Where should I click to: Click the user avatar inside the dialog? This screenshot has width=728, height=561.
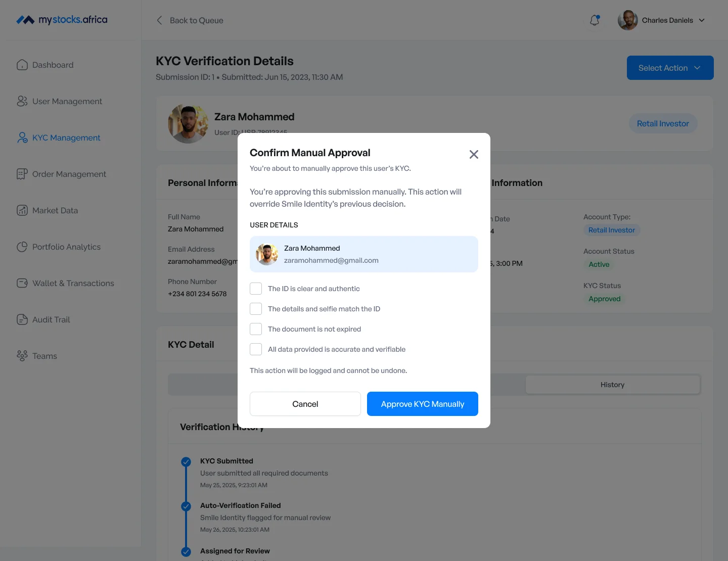(267, 254)
